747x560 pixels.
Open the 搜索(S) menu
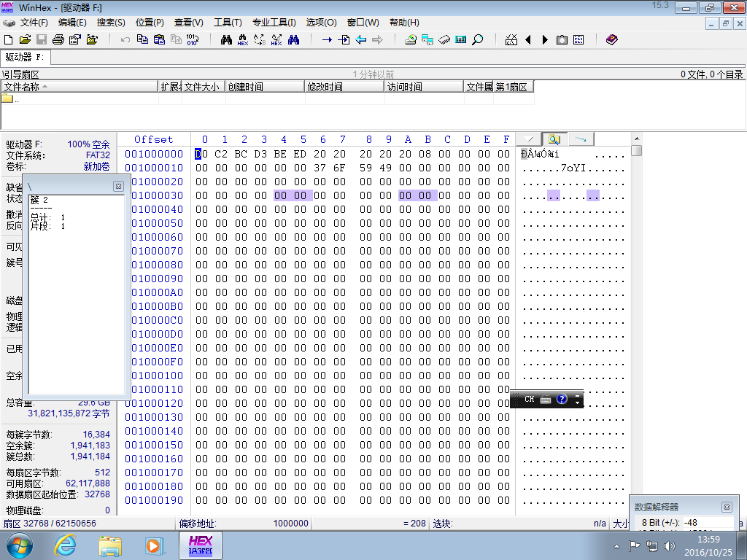click(x=111, y=23)
